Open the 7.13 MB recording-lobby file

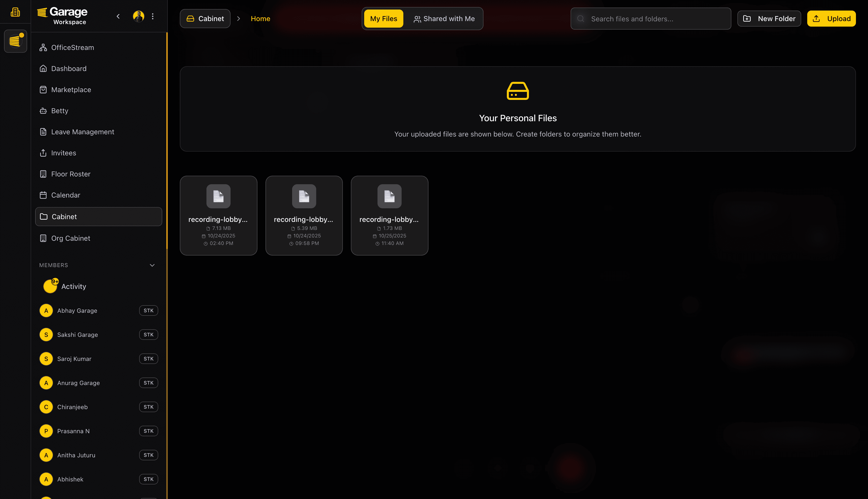(218, 215)
